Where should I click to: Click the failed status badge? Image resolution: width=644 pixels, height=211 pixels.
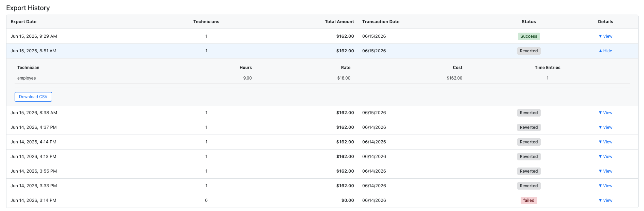click(x=529, y=200)
